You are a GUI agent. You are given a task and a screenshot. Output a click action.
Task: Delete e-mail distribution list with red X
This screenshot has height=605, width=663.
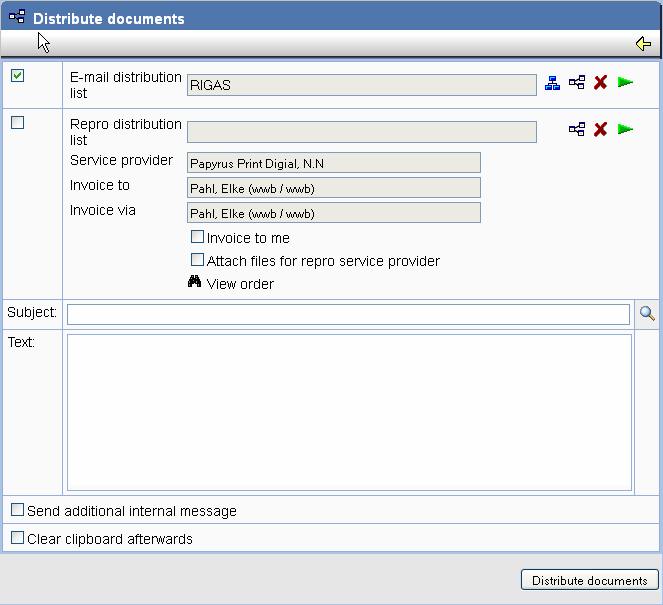(x=600, y=83)
